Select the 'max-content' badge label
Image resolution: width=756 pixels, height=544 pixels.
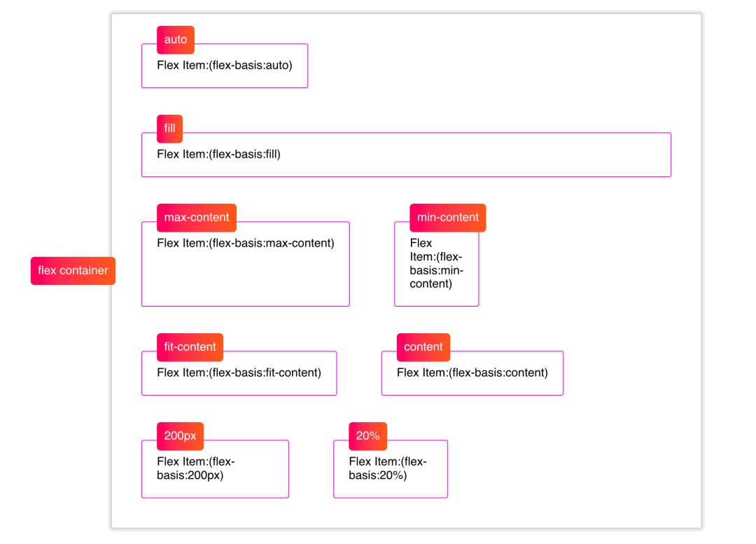[x=197, y=218]
